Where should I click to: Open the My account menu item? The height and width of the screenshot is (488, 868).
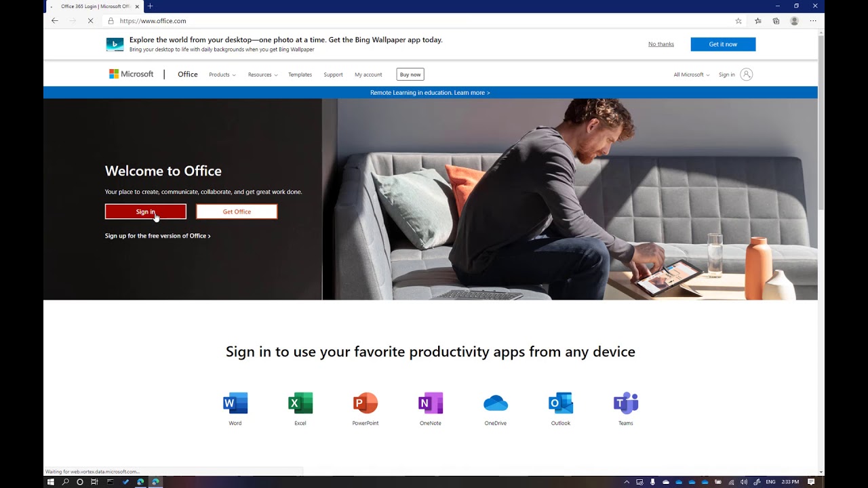368,75
